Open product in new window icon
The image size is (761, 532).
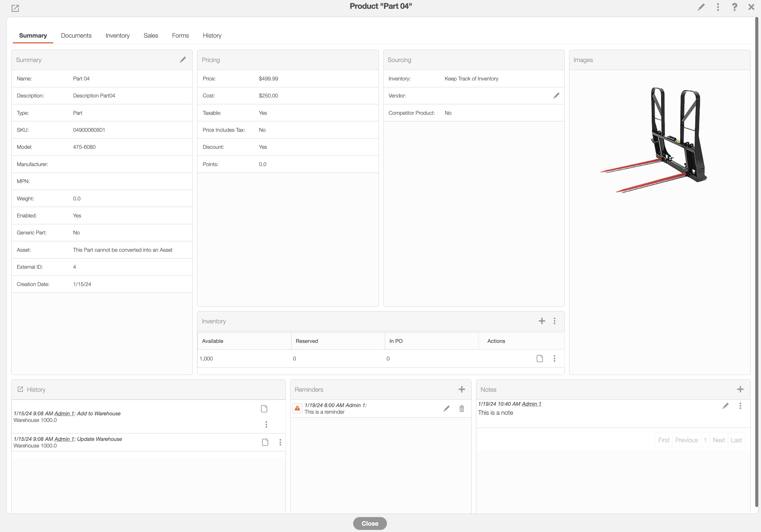[15, 8]
